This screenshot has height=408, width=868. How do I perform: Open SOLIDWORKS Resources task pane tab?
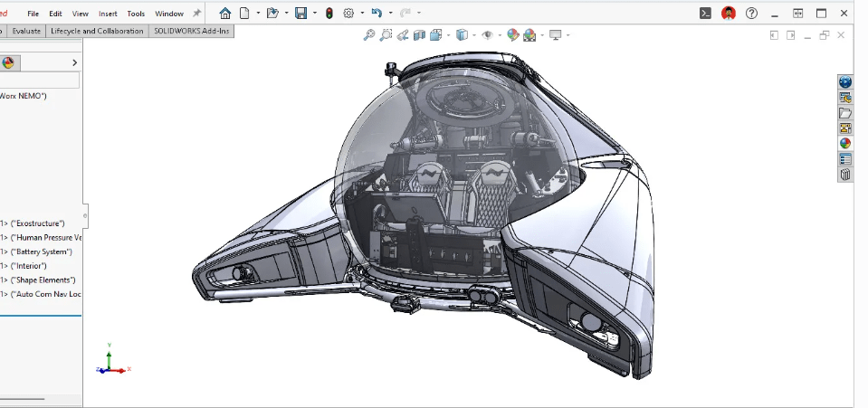(845, 98)
